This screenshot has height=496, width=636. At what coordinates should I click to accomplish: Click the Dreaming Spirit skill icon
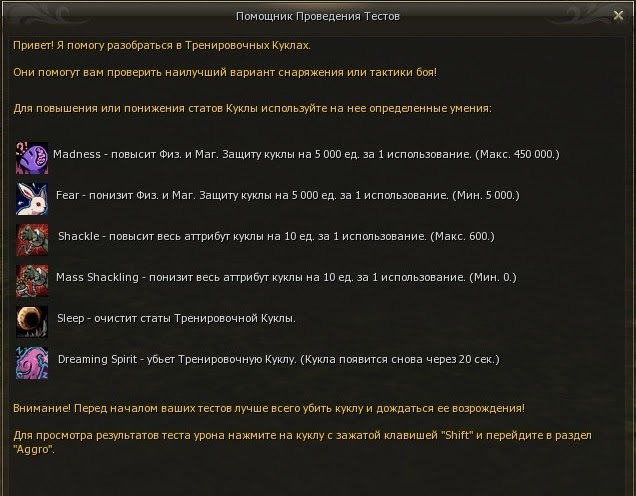[32, 361]
